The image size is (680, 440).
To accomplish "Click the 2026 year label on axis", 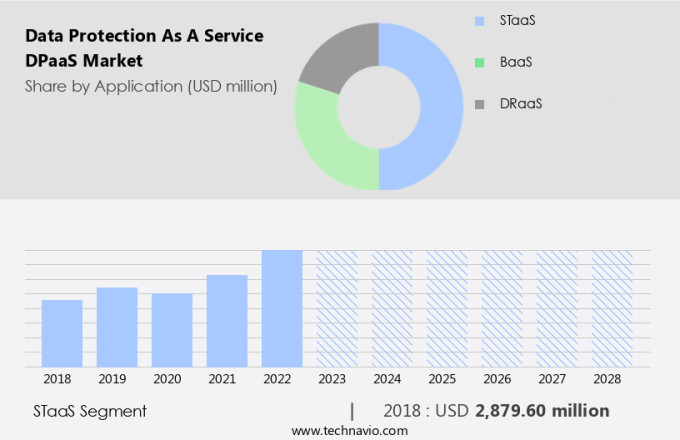I will [x=501, y=380].
